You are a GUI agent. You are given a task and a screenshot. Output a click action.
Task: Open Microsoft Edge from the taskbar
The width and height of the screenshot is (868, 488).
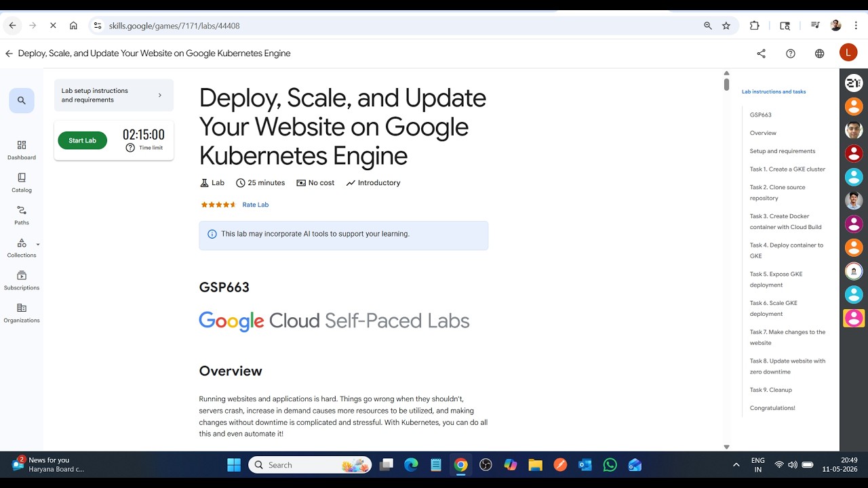(411, 465)
